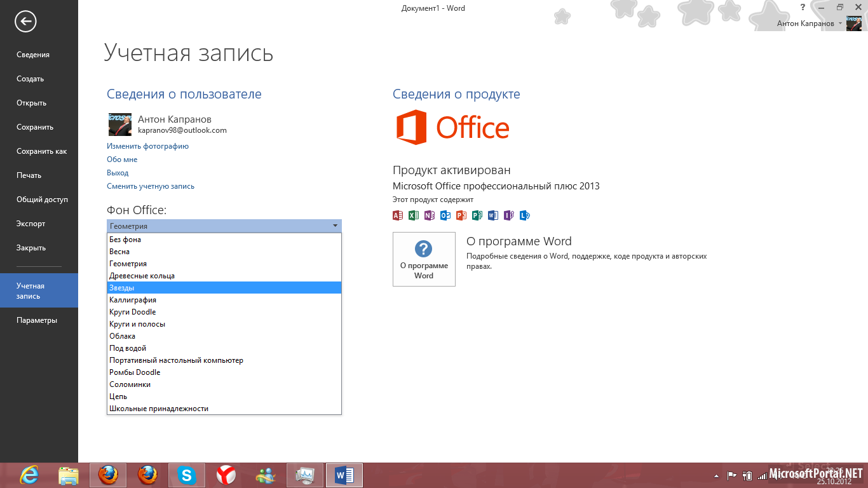Choose Портативный настольный компьютер background

tap(224, 360)
